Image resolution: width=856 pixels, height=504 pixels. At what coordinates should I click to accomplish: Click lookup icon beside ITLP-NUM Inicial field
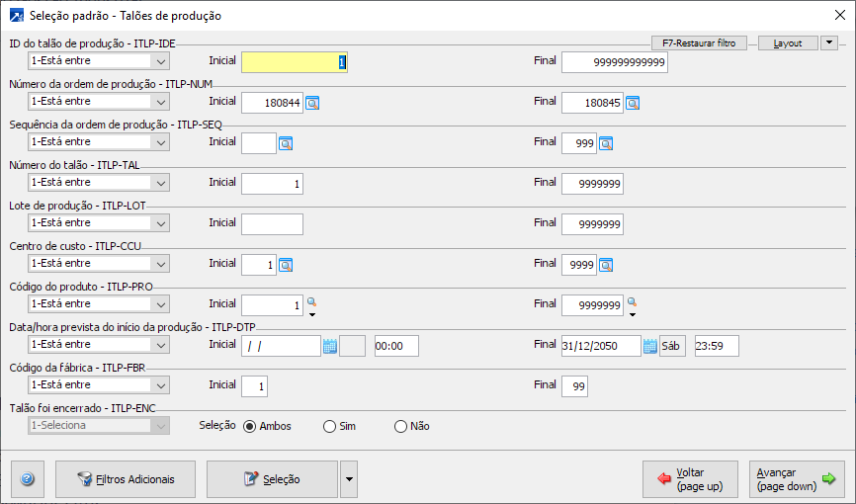pyautogui.click(x=312, y=102)
